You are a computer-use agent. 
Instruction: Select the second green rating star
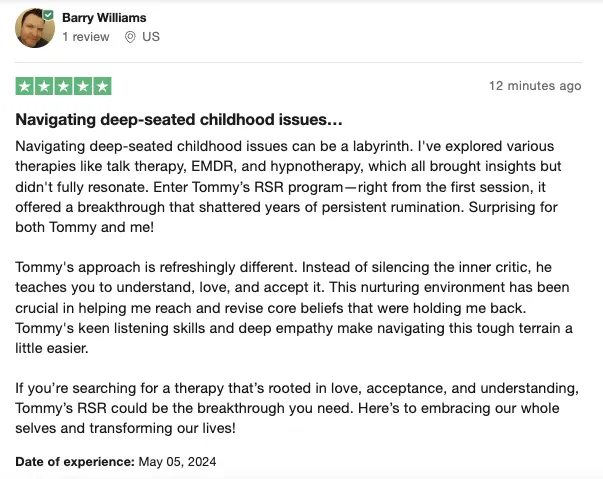tap(44, 86)
